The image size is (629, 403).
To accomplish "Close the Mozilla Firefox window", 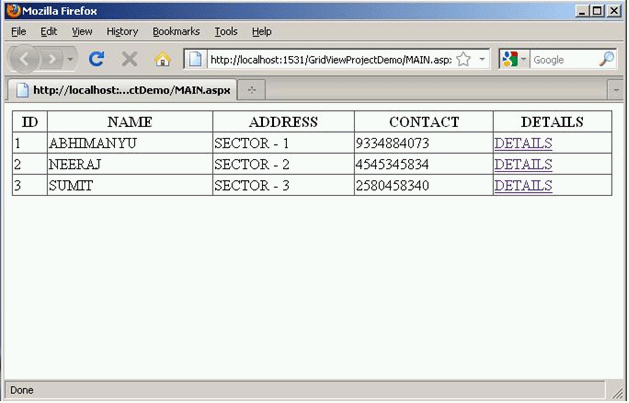I will tap(614, 11).
